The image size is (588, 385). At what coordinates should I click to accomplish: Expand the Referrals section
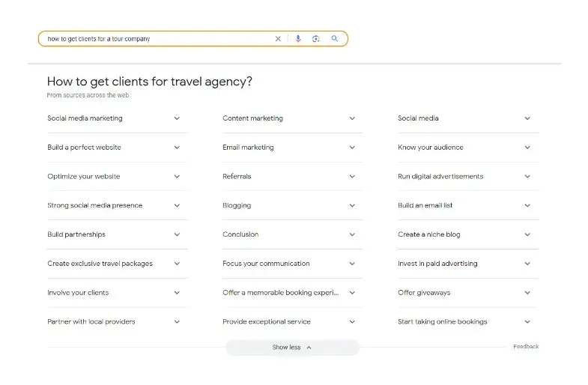(292, 177)
